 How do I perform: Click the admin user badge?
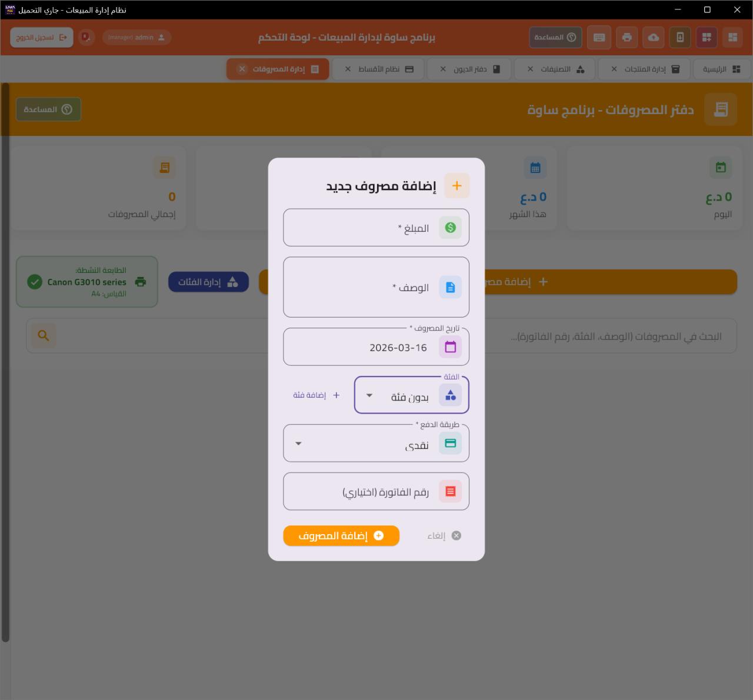click(136, 37)
